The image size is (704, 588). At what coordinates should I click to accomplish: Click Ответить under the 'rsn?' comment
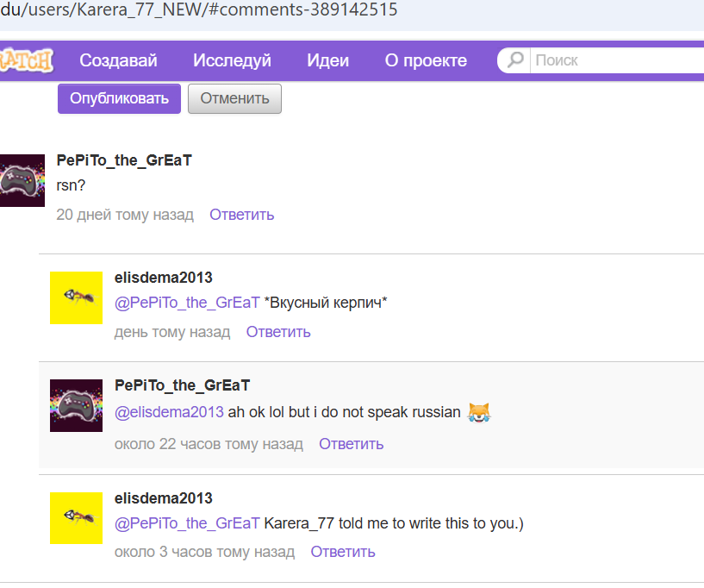241,215
